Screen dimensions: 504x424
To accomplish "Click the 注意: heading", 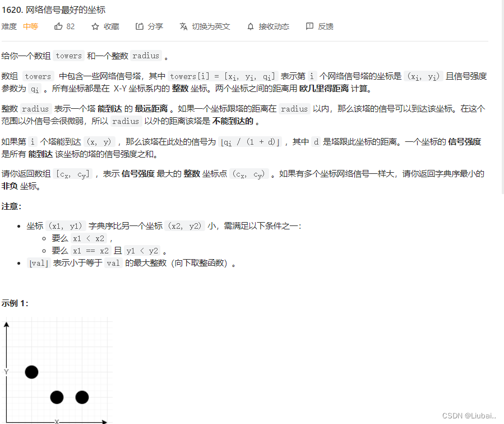I will click(x=11, y=206).
